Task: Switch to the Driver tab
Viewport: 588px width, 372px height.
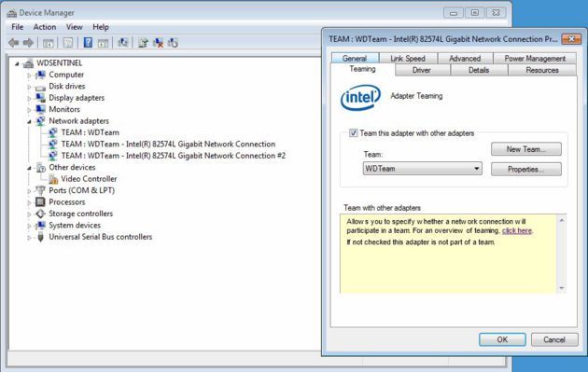Action: point(422,70)
